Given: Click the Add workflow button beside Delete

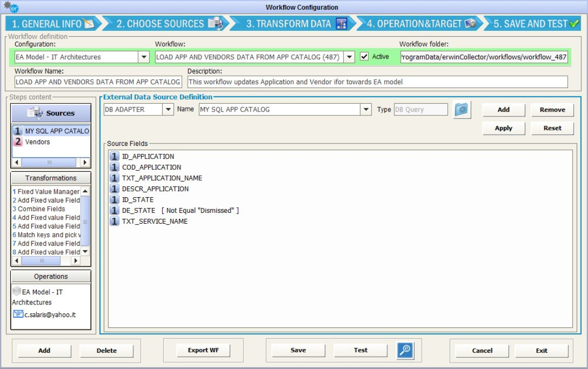Looking at the screenshot, I should (x=44, y=350).
